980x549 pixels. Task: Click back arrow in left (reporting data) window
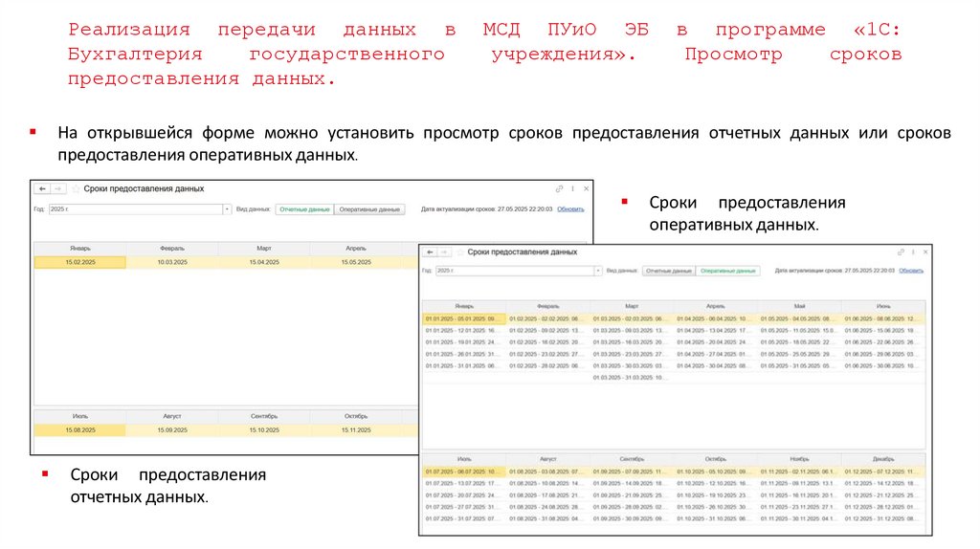tap(42, 188)
